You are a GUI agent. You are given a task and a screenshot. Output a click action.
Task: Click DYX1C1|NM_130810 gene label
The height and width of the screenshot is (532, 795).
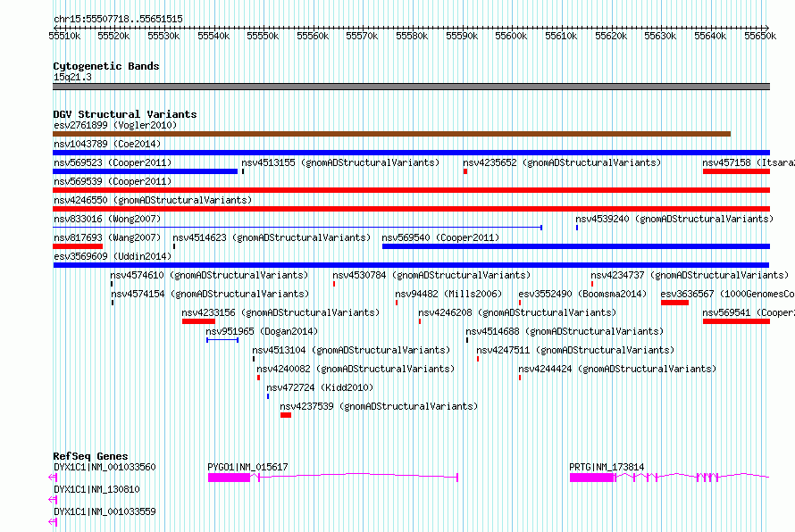[x=96, y=489]
